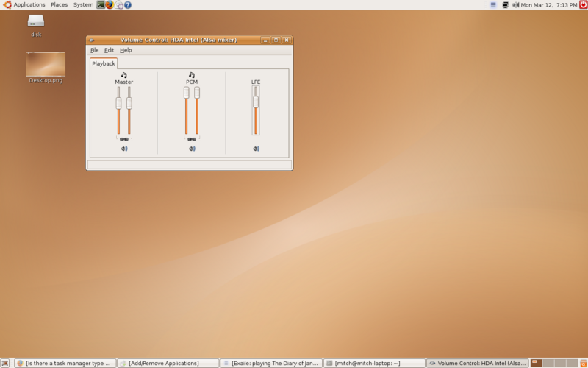Open the Help menu in Volume Control
This screenshot has height=368, width=588.
(126, 50)
